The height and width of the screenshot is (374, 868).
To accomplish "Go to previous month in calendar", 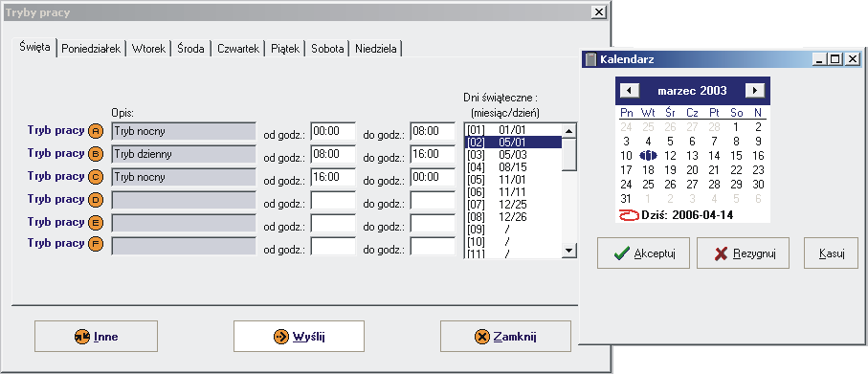I will pos(630,90).
